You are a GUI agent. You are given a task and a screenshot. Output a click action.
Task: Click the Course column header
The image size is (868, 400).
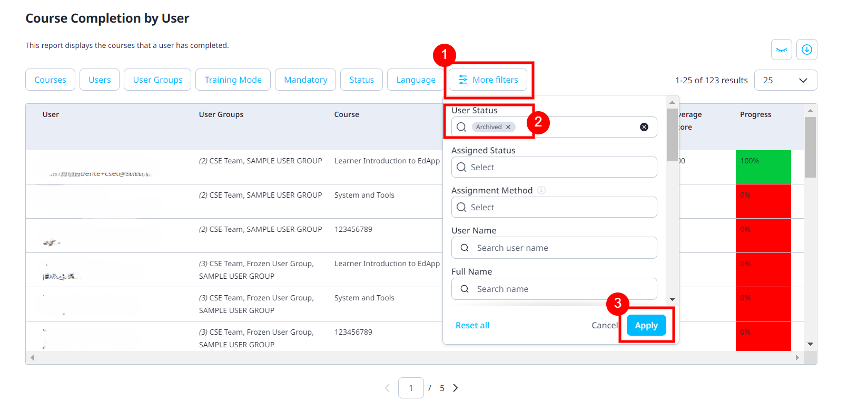(x=347, y=114)
